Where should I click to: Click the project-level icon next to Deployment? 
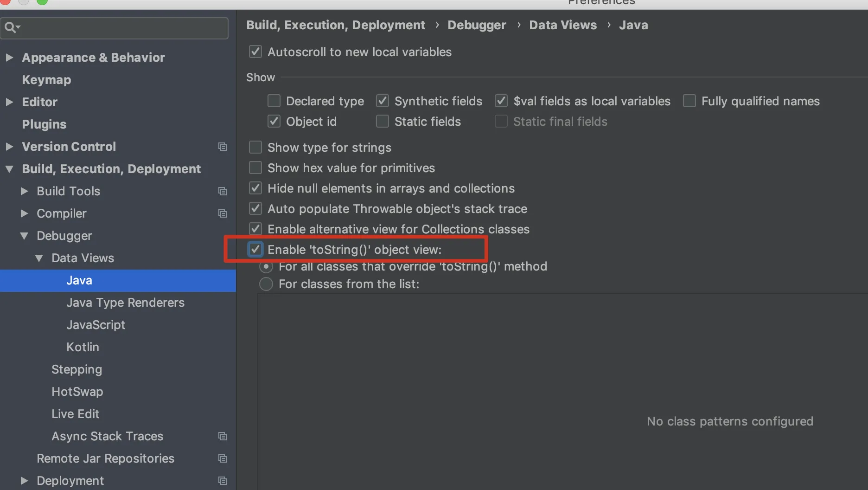click(223, 481)
